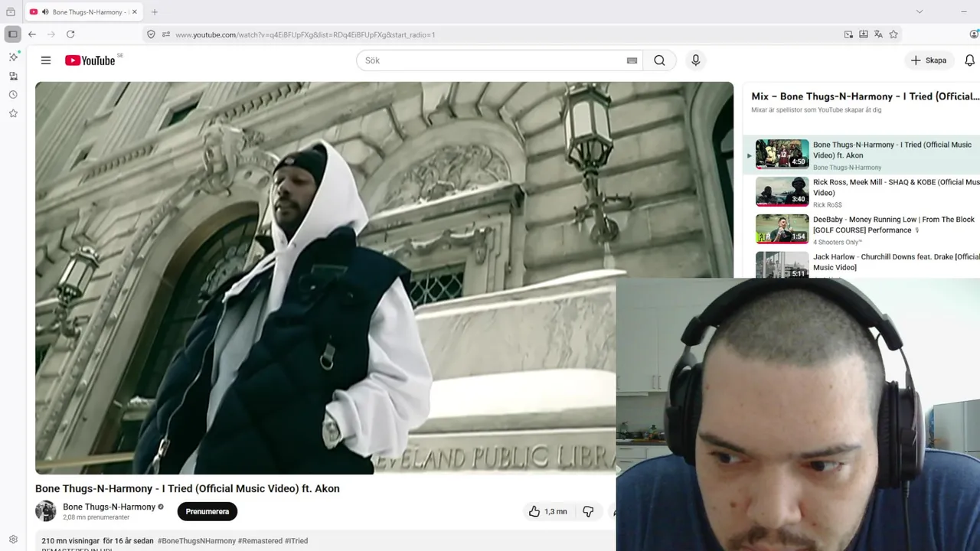
Task: Open the on-screen keyboard in search box
Action: 632,60
